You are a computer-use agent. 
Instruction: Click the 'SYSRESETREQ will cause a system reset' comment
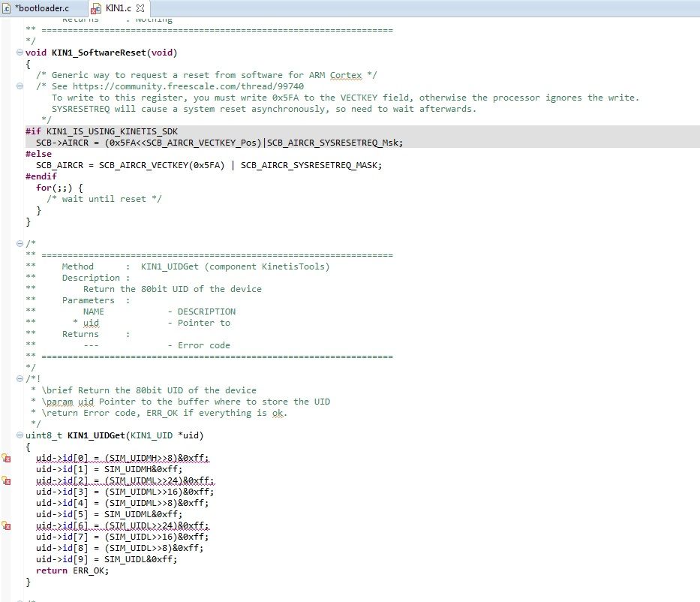click(x=264, y=109)
